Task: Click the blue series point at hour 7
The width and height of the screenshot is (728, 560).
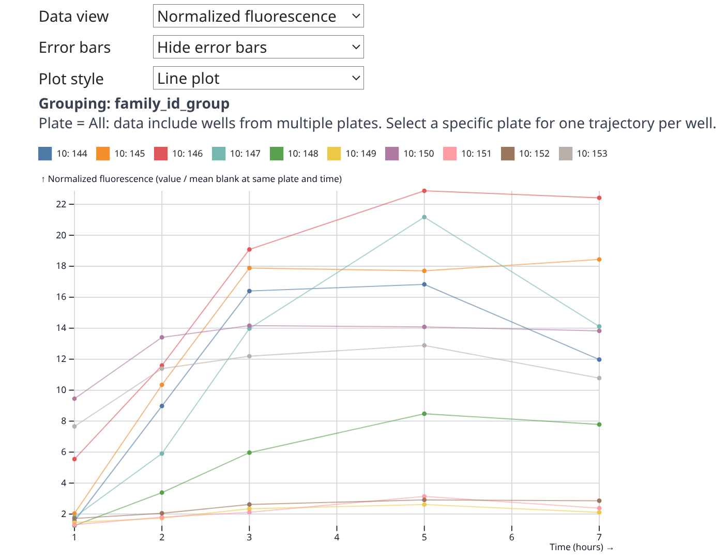Action: (x=599, y=359)
